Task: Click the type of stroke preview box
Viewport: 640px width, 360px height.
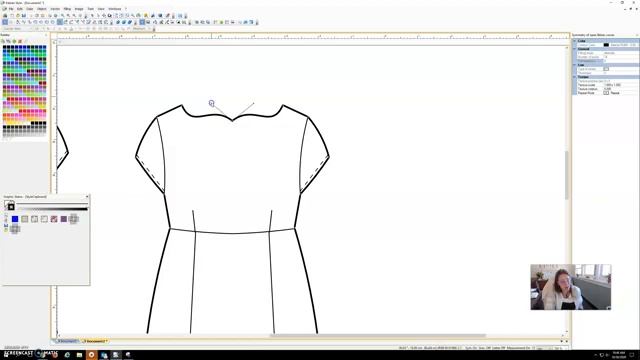Action: pyautogui.click(x=606, y=69)
